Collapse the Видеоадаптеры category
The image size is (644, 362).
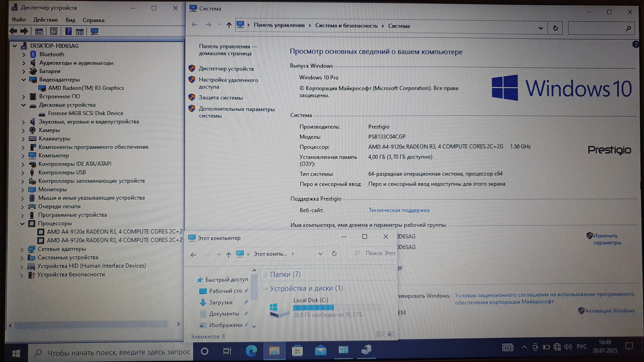[x=24, y=80]
